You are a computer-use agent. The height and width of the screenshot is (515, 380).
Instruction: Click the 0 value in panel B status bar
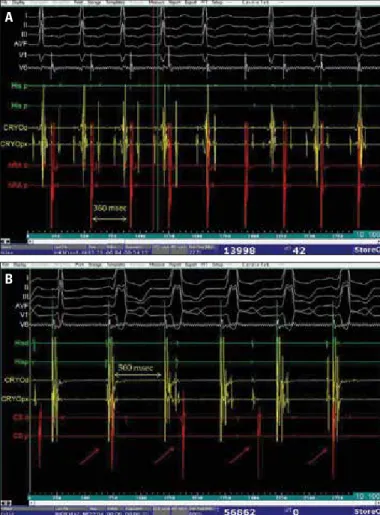click(295, 511)
